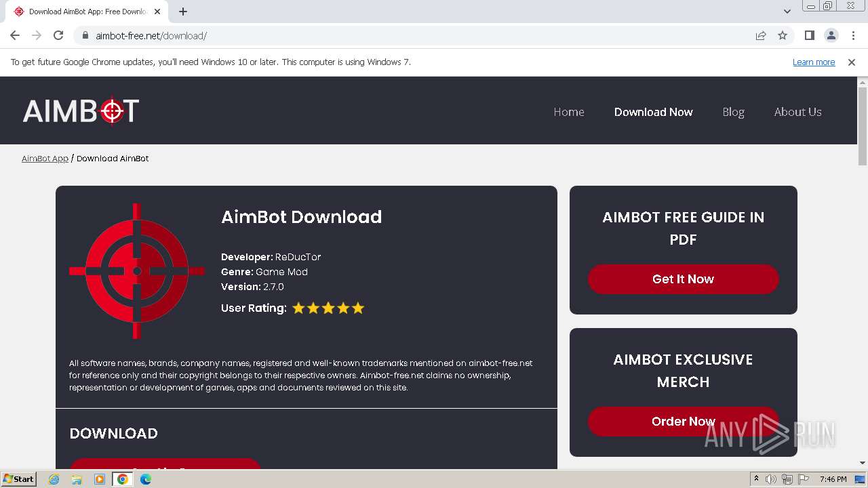Viewport: 868px width, 488px height.
Task: Click the page vertical scrollbar thumb
Action: tap(863, 126)
